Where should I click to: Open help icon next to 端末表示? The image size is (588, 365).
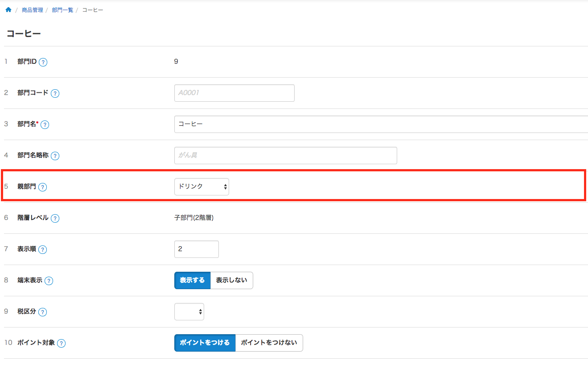point(49,281)
